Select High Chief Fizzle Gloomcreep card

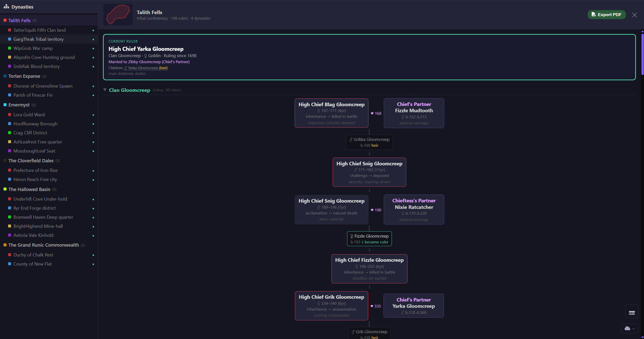(x=369, y=269)
